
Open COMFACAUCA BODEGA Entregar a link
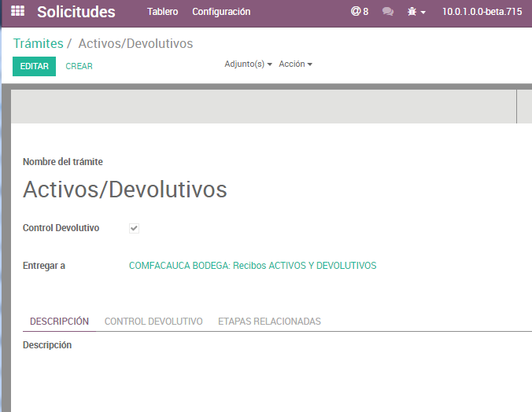coord(253,266)
